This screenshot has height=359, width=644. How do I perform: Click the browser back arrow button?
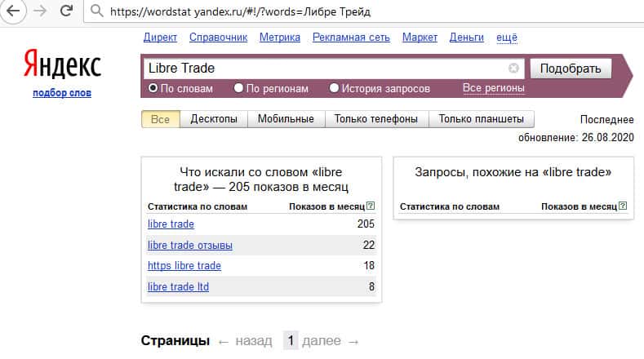click(x=13, y=11)
